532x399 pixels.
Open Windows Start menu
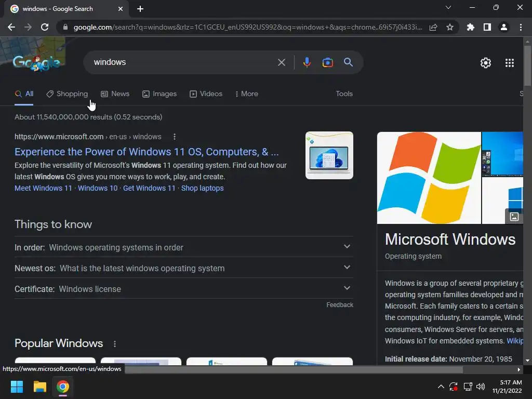pos(17,387)
